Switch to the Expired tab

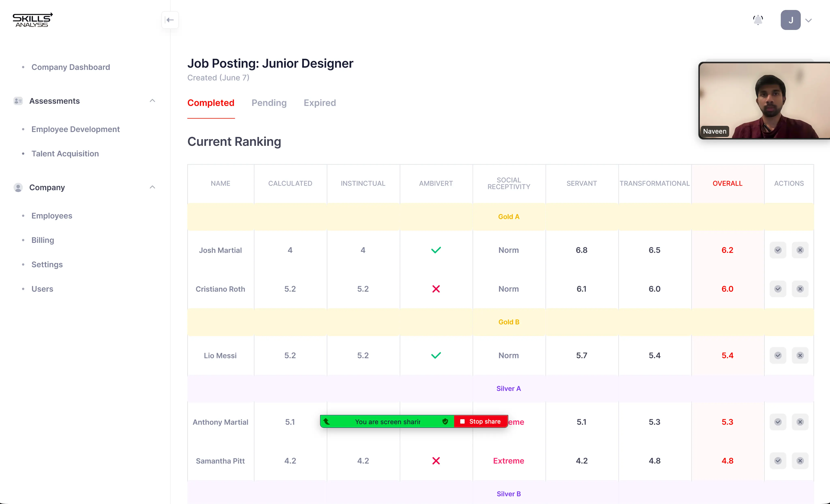tap(320, 103)
